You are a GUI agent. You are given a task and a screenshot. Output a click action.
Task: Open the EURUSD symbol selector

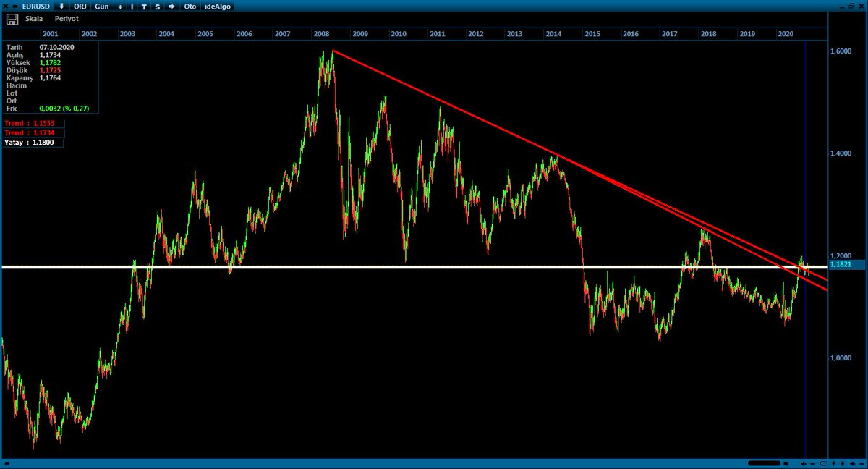click(36, 7)
